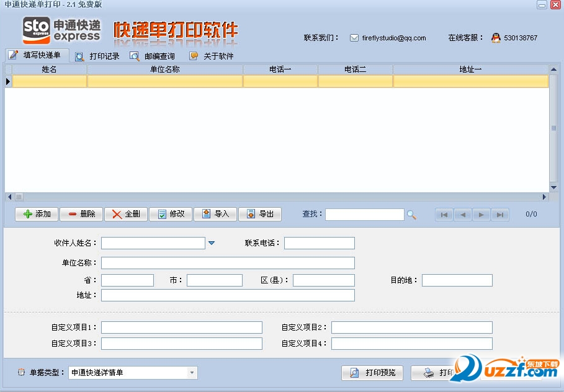The height and width of the screenshot is (392, 564).
Task: Jump to the last record
Action: tap(500, 215)
